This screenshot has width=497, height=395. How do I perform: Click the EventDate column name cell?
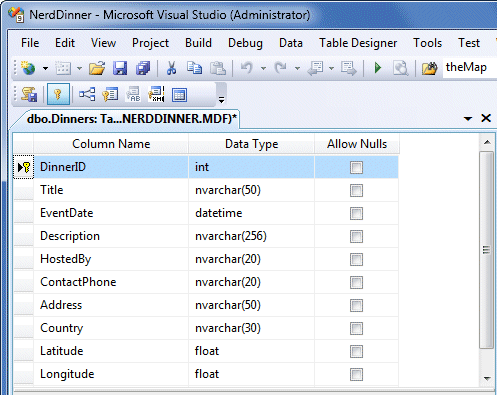point(111,213)
